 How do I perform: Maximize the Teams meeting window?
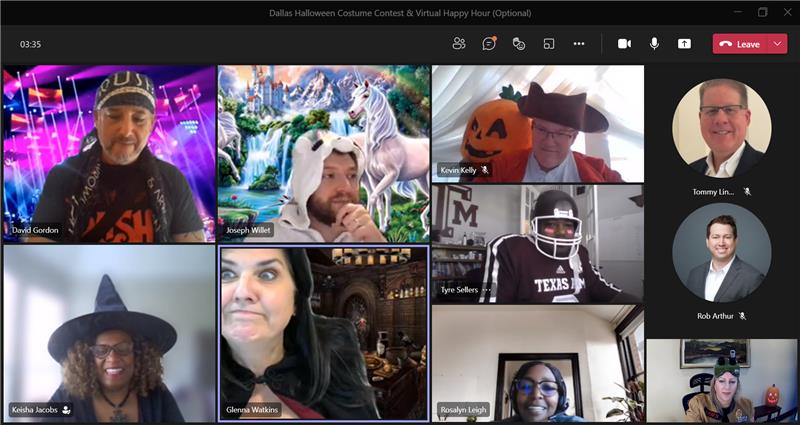pyautogui.click(x=762, y=13)
